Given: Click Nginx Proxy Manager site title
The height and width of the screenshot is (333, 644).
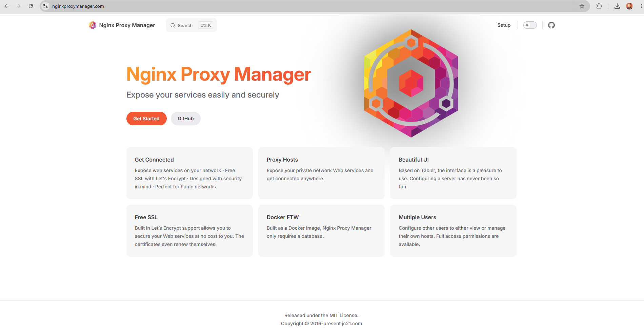Looking at the screenshot, I should [127, 25].
